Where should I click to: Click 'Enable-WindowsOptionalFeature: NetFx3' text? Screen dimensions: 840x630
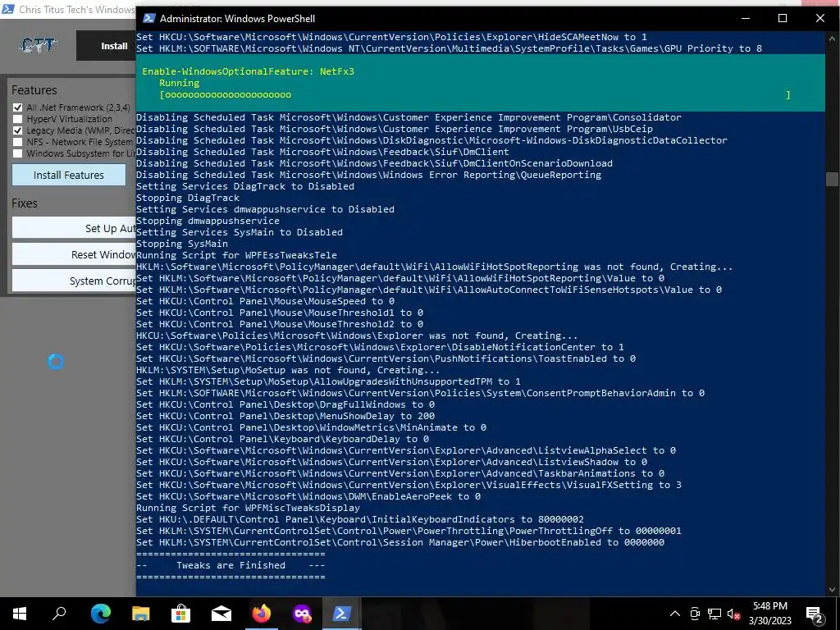pos(248,71)
